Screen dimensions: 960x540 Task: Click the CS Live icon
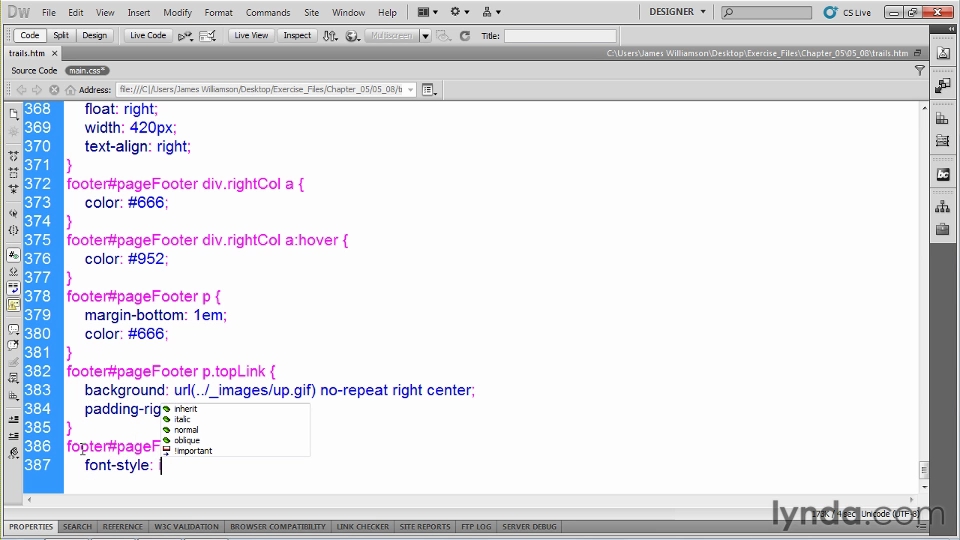830,12
